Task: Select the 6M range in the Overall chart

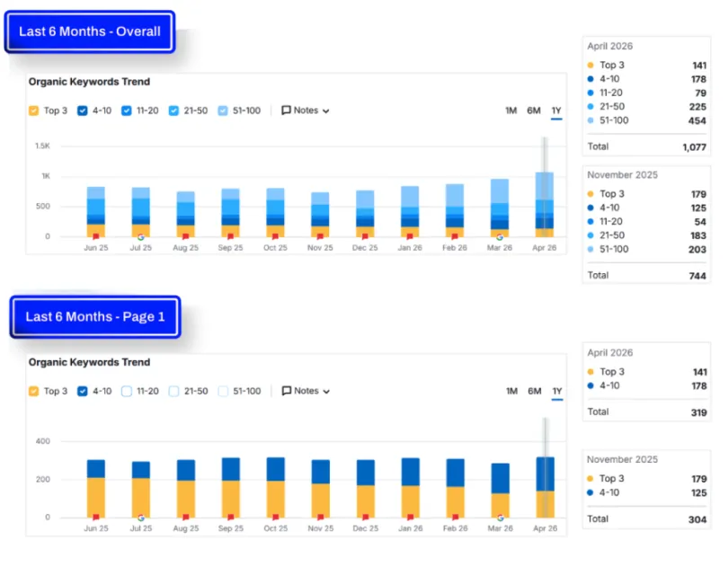Action: (x=534, y=111)
